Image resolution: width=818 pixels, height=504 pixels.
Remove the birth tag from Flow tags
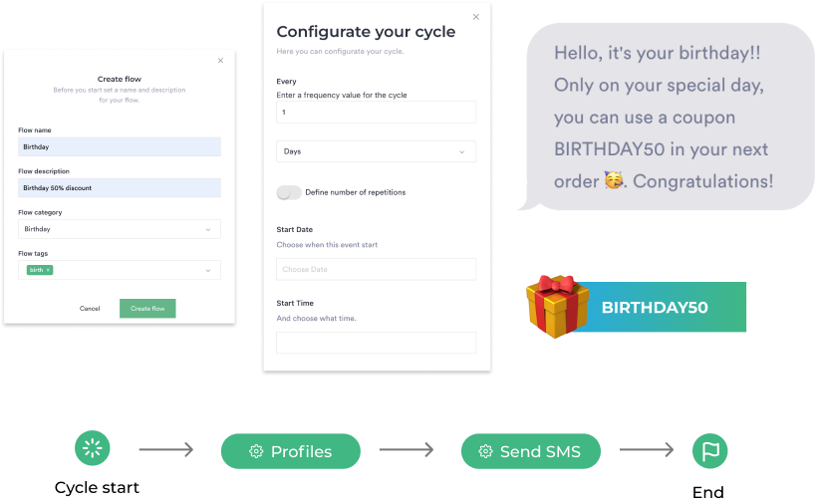[48, 270]
